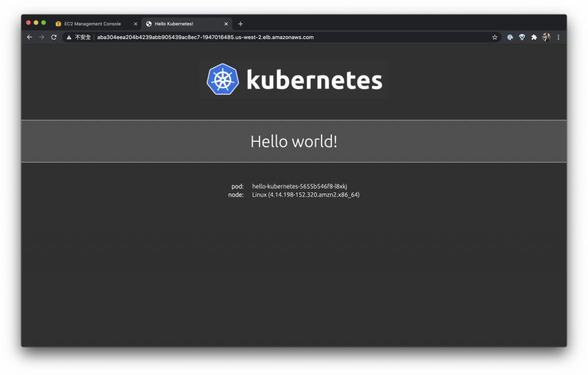This screenshot has height=375, width=588.
Task: Go back to previous page
Action: click(x=30, y=37)
